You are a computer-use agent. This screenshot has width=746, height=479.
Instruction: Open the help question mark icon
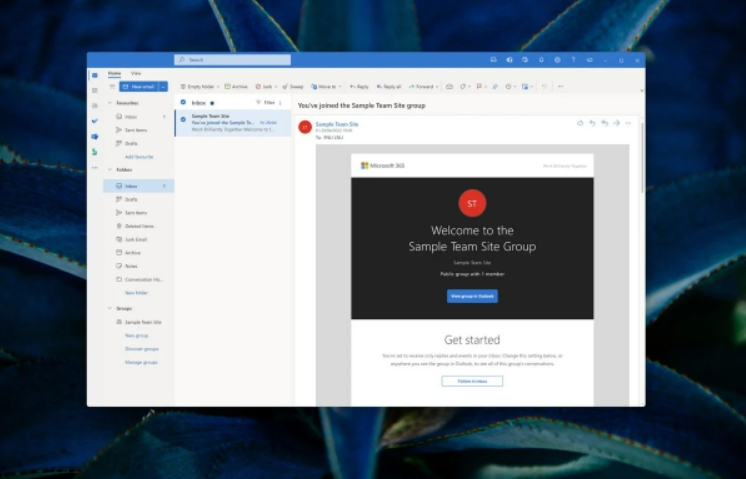(573, 60)
